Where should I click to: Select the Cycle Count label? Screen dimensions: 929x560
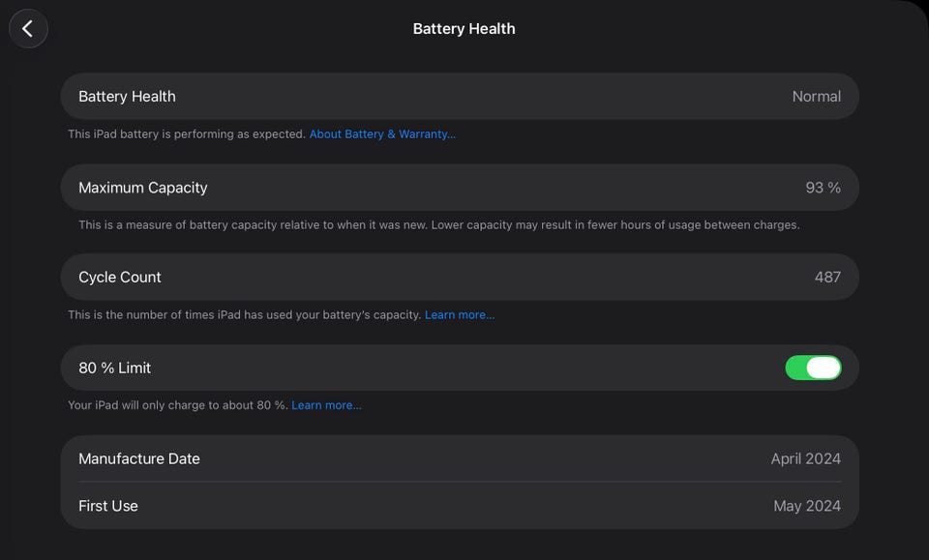click(120, 278)
